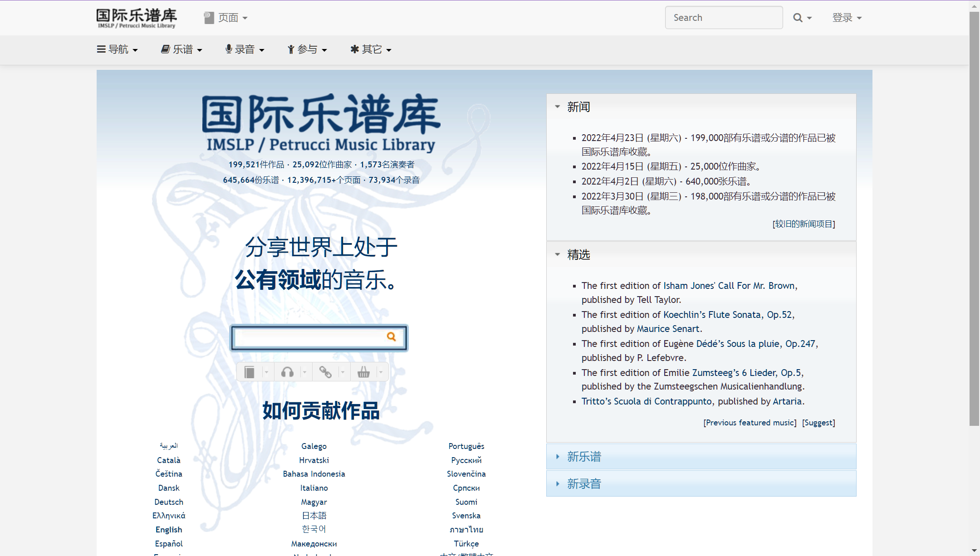Expand the 新录音 section
The height and width of the screenshot is (556, 980).
pyautogui.click(x=701, y=484)
